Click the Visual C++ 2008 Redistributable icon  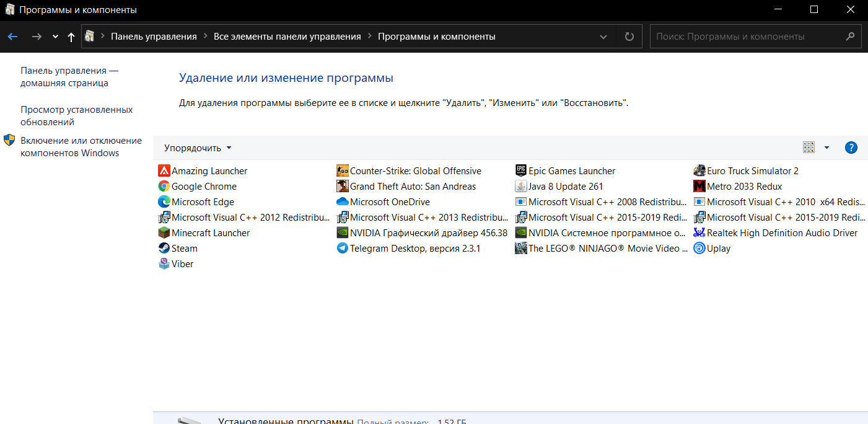point(521,202)
